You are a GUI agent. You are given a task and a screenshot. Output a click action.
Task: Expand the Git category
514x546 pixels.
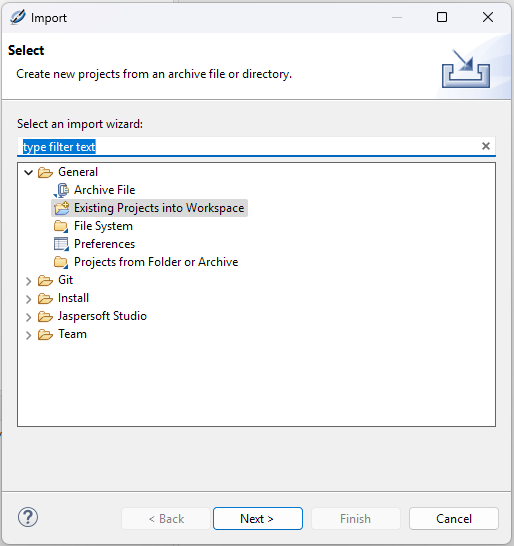pos(29,281)
